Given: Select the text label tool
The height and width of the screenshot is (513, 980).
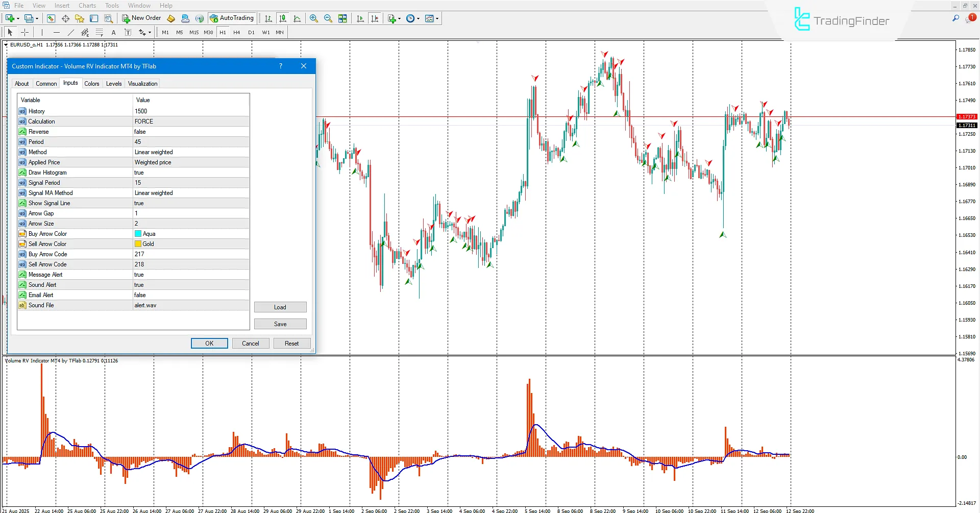Looking at the screenshot, I should point(128,32).
